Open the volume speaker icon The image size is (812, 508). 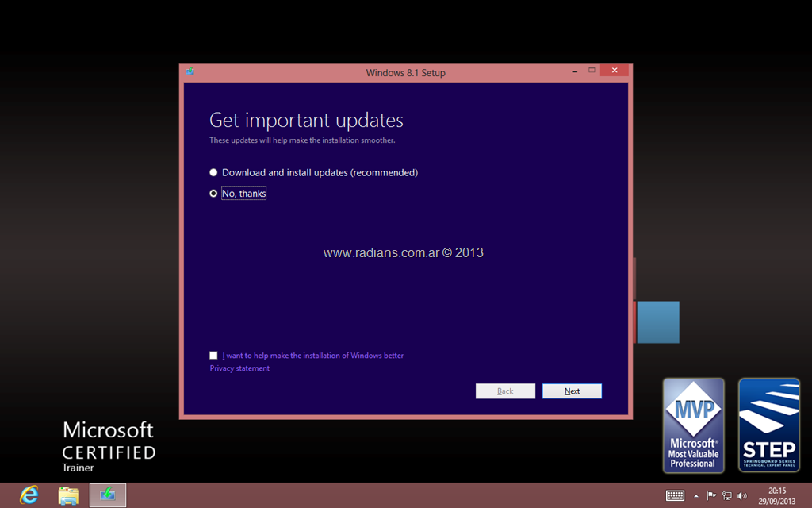[x=742, y=496]
